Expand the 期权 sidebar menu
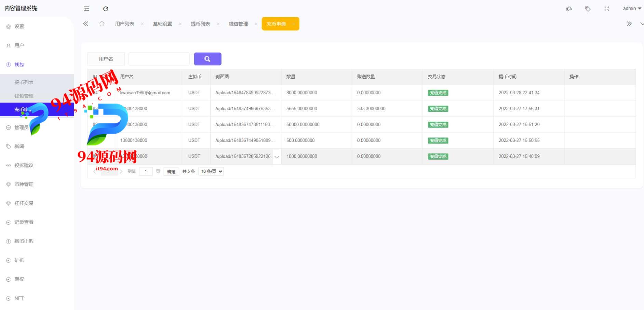Screen dimensions: 644x310 37,279
